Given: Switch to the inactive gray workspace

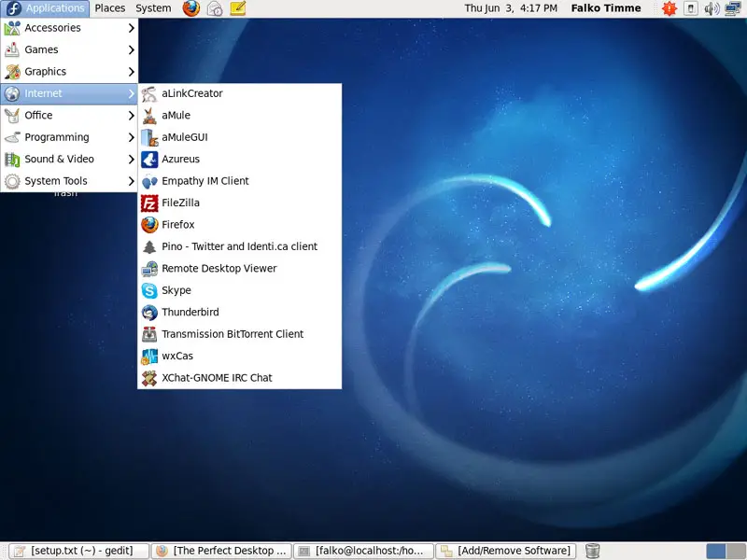Looking at the screenshot, I should (x=736, y=551).
